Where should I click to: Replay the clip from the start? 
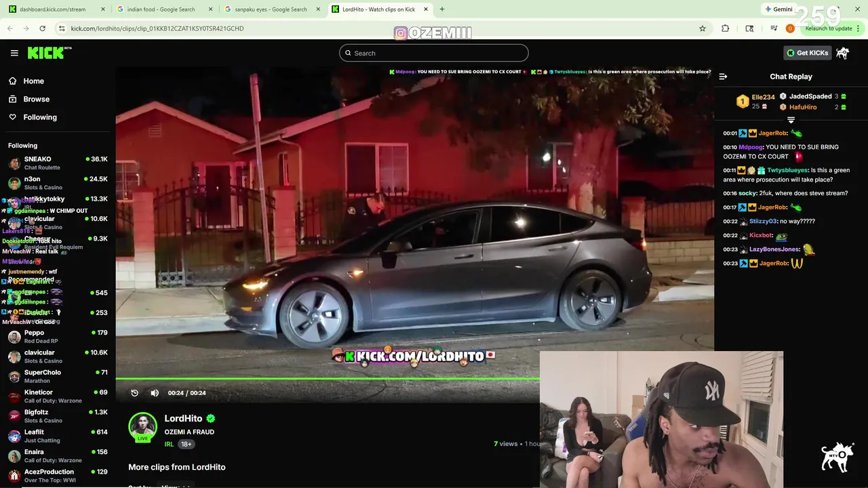coord(134,393)
